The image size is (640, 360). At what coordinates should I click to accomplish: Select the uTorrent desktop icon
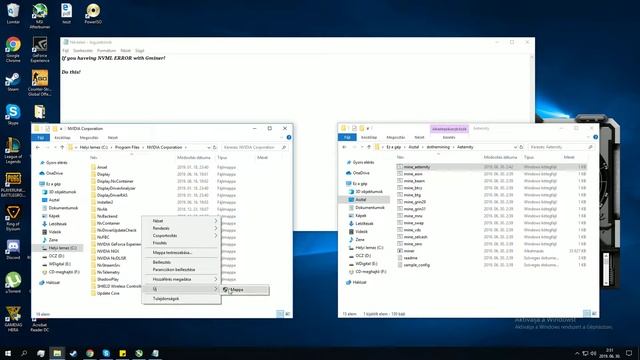click(13, 282)
